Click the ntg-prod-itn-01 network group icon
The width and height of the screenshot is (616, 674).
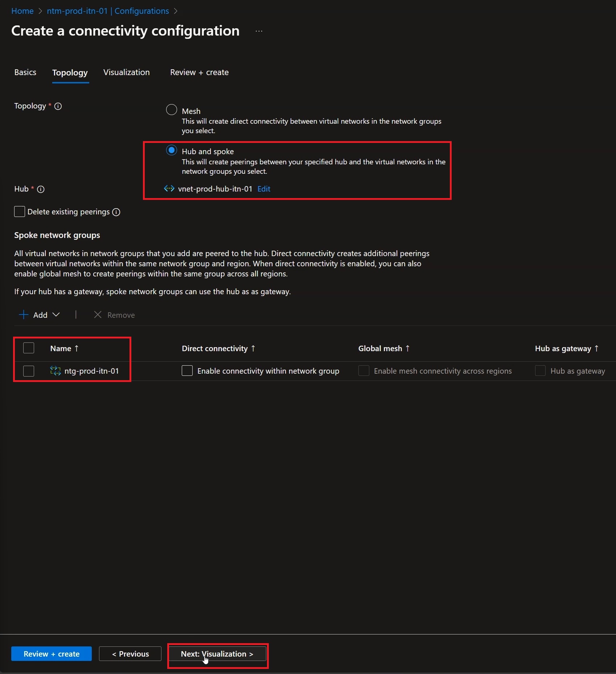tap(55, 371)
